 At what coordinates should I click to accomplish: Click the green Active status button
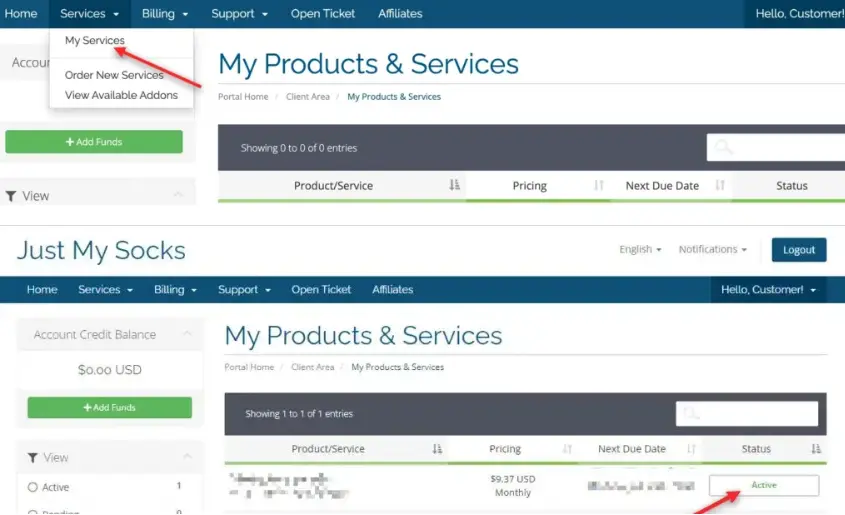pyautogui.click(x=764, y=485)
